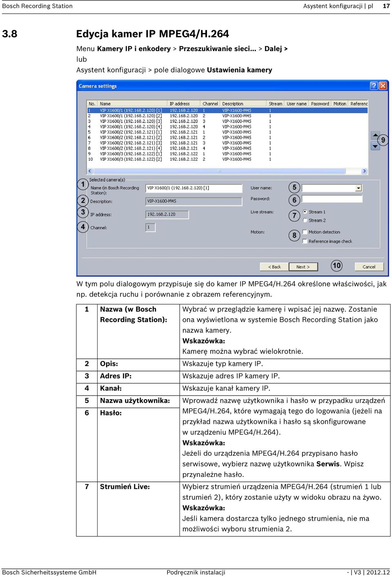Viewport: 392px width, 577px height.
Task: Click the Motion column header
Action: (340, 104)
